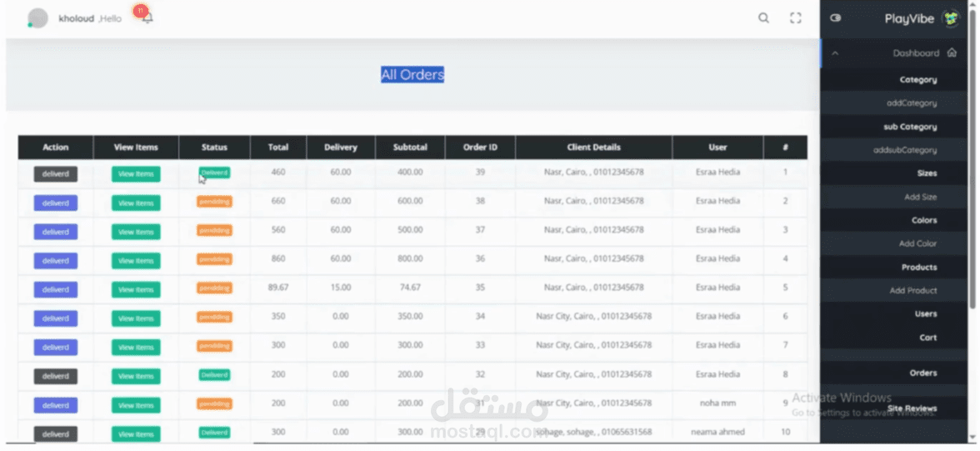
Task: Toggle the sidebar switch beside PlayVibe
Action: 836,18
